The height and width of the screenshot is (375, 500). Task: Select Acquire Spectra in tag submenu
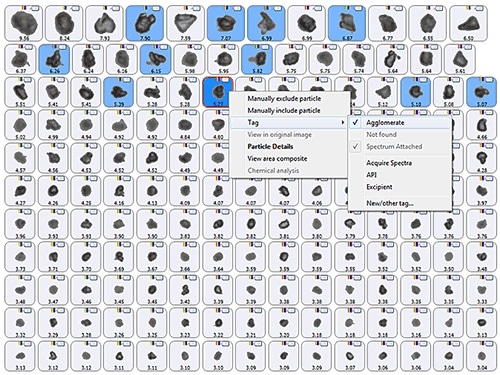pos(400,163)
